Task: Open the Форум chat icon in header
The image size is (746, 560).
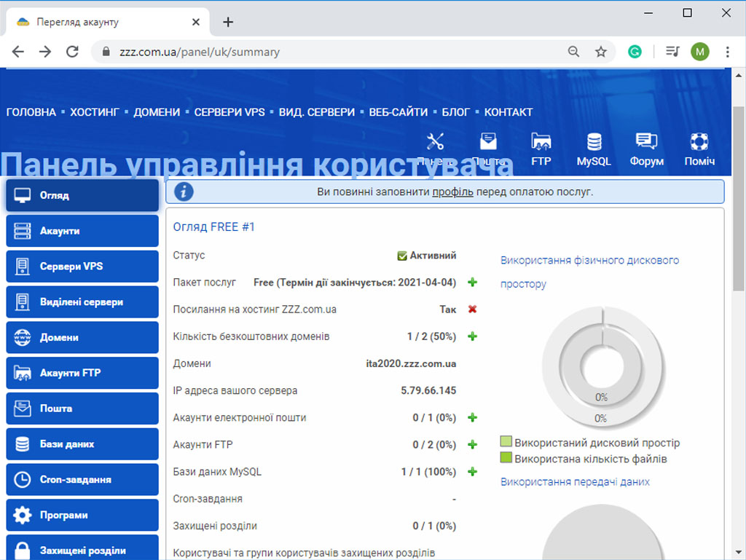Action: (647, 141)
